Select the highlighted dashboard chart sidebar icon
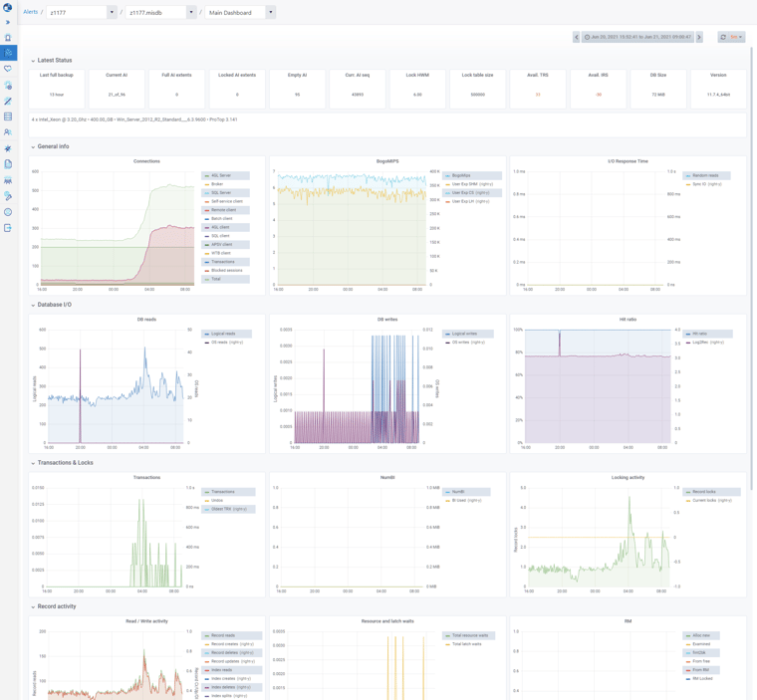Image resolution: width=757 pixels, height=700 pixels. 8,53
